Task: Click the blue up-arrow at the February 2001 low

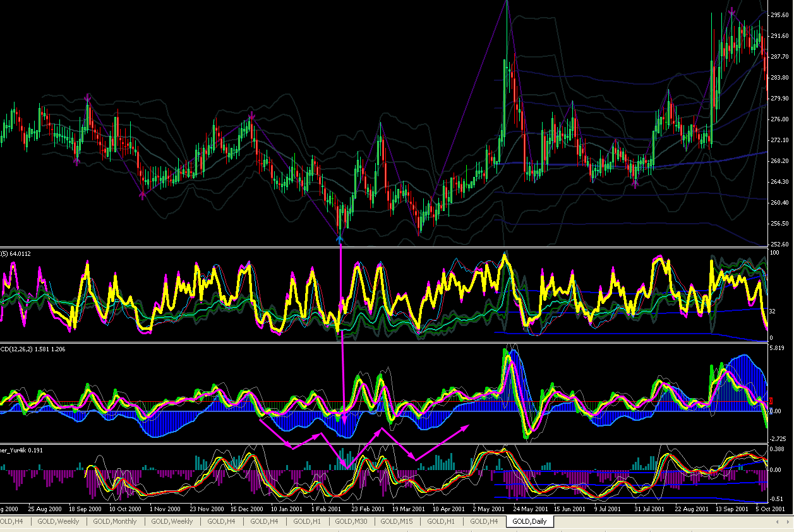Action: (340, 238)
